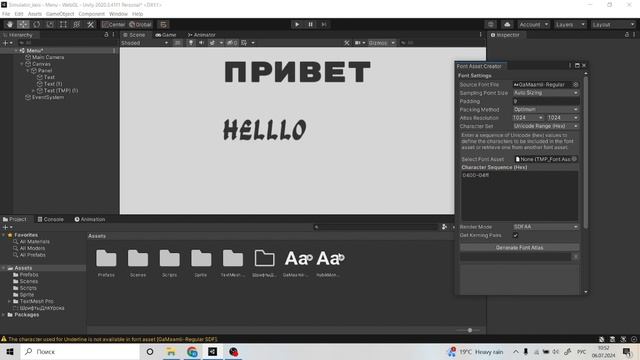Collapse the Canvas tree item

pyautogui.click(x=22, y=64)
